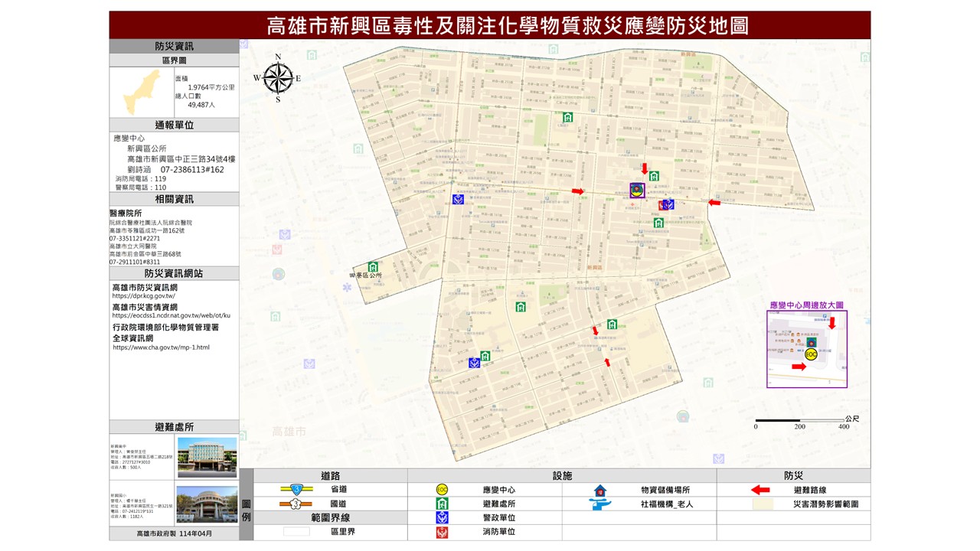This screenshot has height=551, width=980.
Task: Click the 消防單位 fire legend icon
Action: [443, 532]
